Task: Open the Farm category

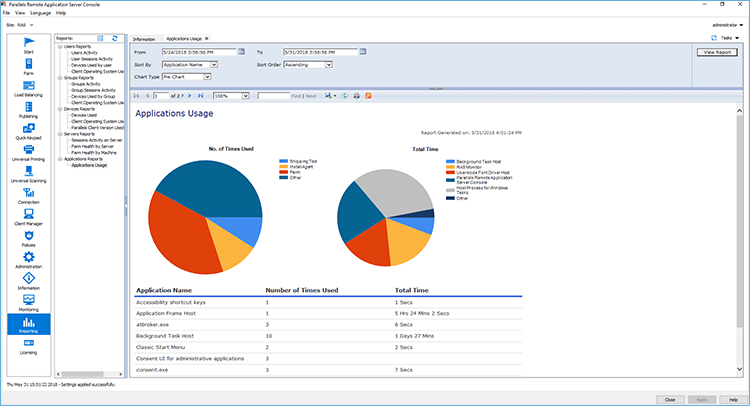Action: click(29, 66)
